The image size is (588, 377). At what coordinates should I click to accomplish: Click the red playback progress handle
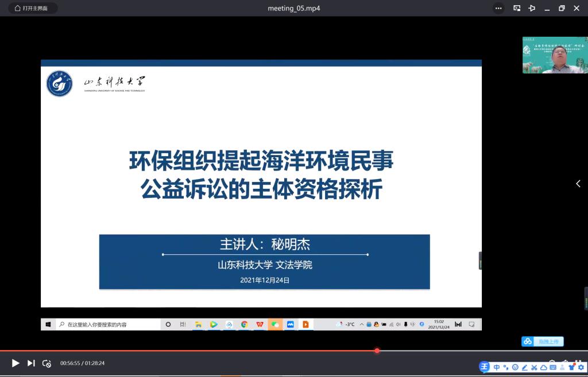tap(377, 351)
